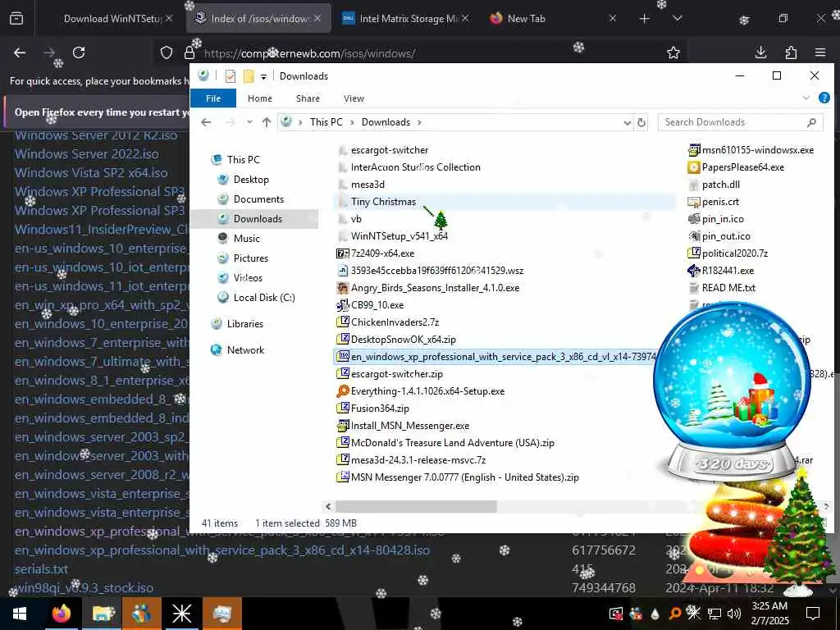This screenshot has width=840, height=630.
Task: Select Libraries in navigation pane
Action: coord(244,323)
